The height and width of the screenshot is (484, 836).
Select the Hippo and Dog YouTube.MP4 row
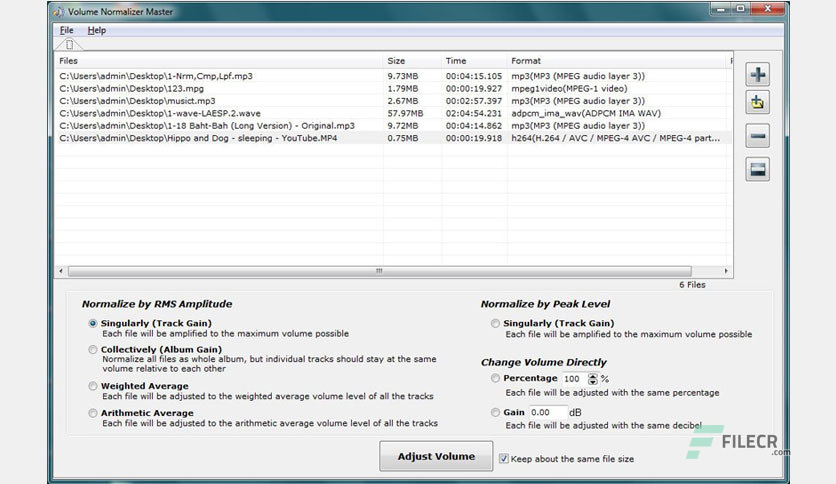click(393, 138)
